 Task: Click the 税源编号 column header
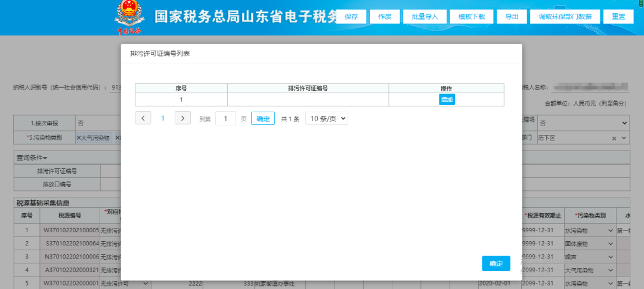tap(69, 216)
